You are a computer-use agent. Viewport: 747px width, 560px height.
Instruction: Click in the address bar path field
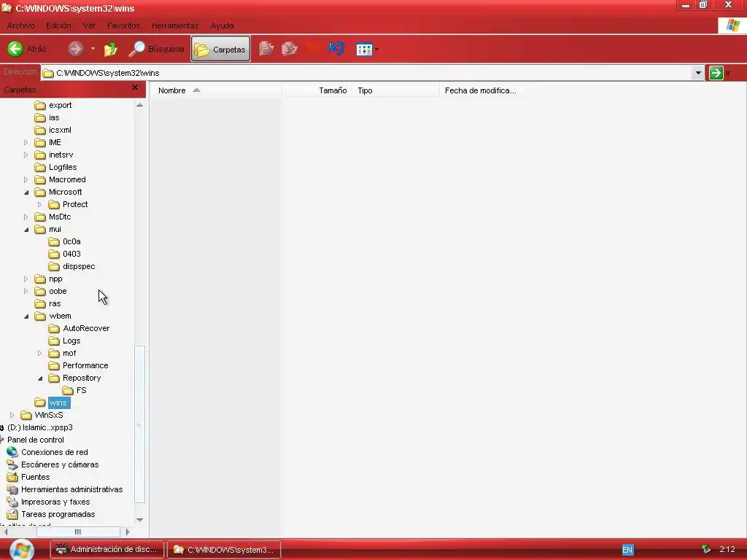click(x=366, y=73)
